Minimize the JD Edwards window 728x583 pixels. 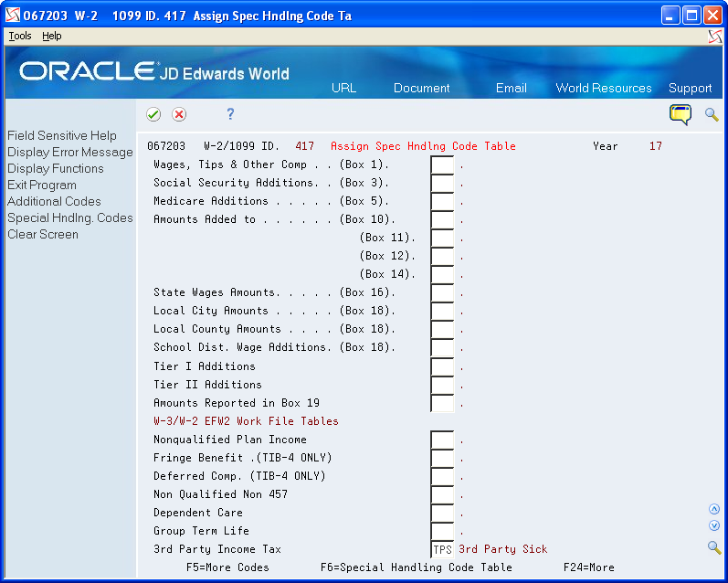coord(670,16)
